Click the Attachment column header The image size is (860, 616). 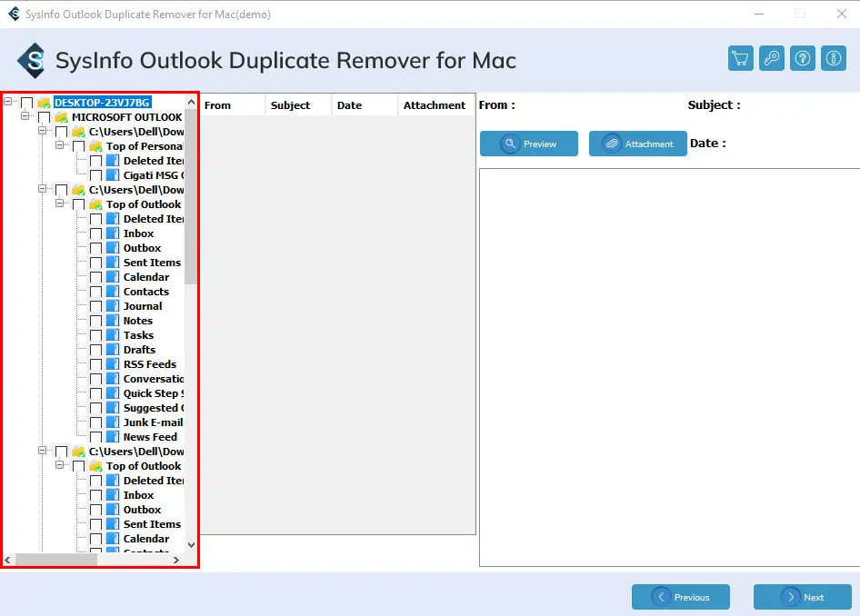click(x=436, y=105)
